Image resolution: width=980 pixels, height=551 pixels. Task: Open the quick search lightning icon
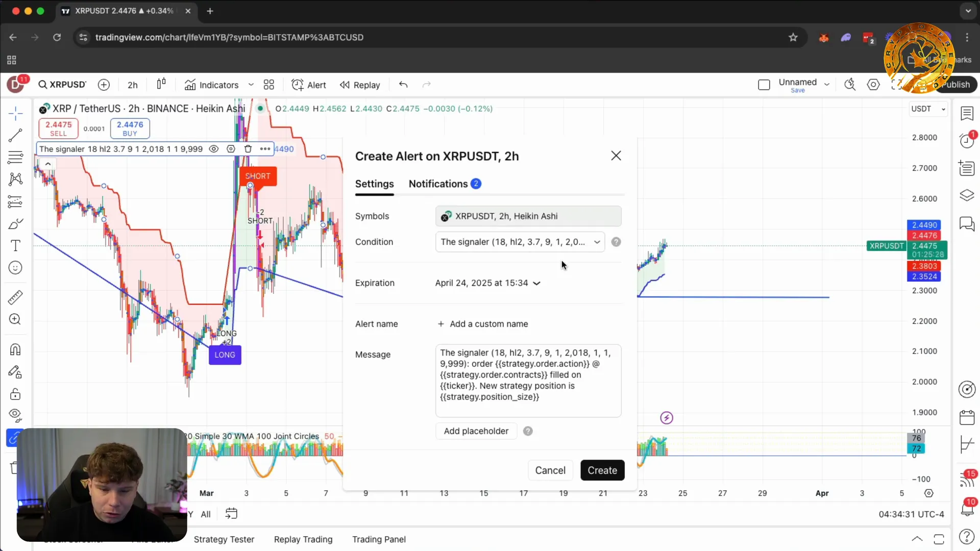click(850, 85)
